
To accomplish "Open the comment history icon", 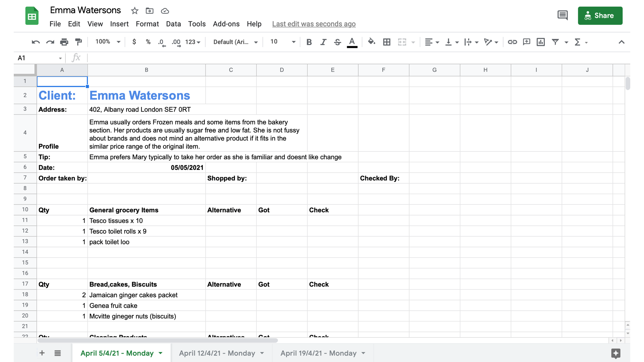I will click(x=562, y=15).
